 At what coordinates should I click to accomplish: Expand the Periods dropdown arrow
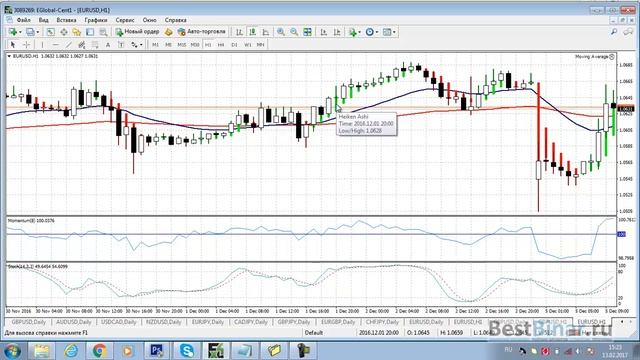click(x=377, y=32)
